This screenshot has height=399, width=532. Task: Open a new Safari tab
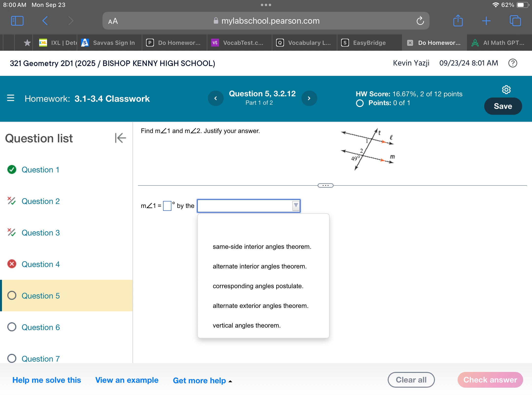click(486, 21)
